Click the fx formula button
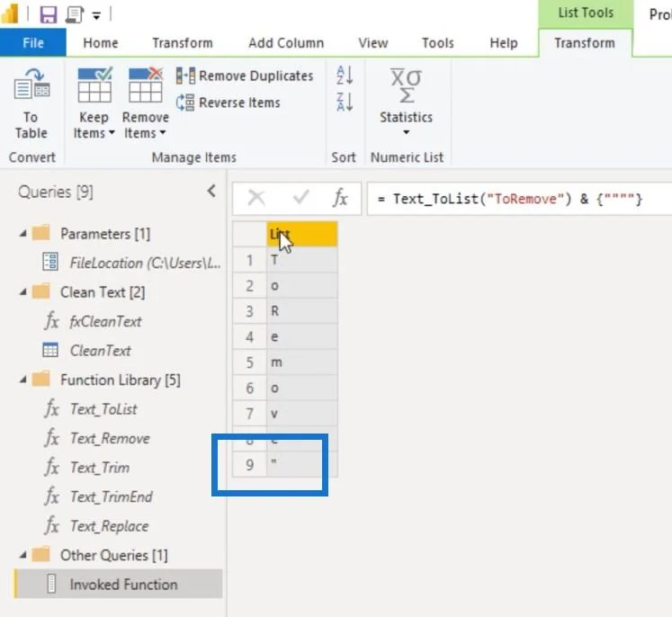The height and width of the screenshot is (617, 672). point(340,198)
